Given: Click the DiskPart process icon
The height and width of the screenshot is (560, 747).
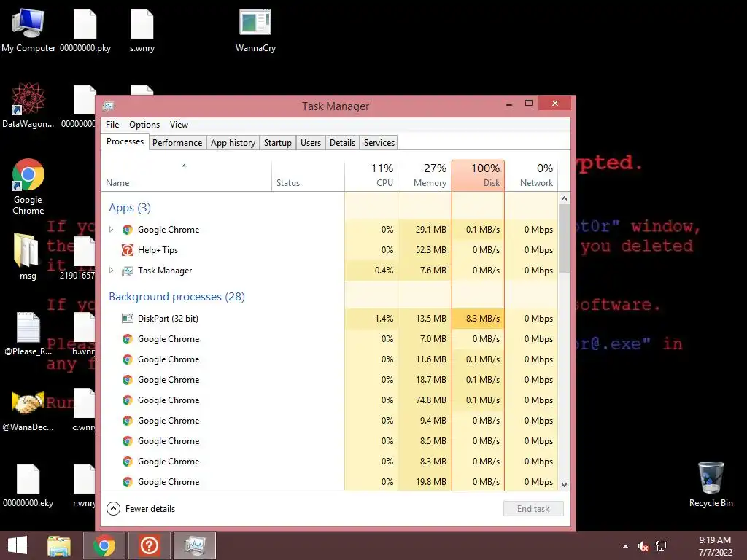Looking at the screenshot, I should click(x=127, y=318).
